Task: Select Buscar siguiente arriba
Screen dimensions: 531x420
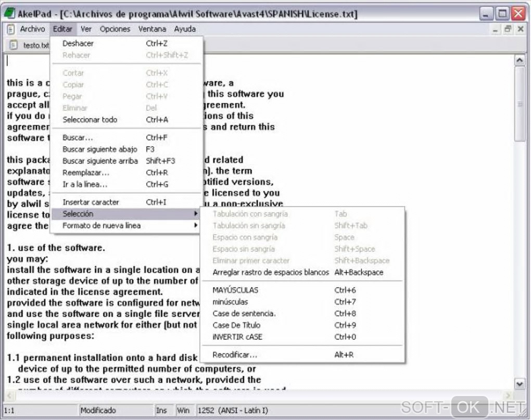Action: point(127,161)
